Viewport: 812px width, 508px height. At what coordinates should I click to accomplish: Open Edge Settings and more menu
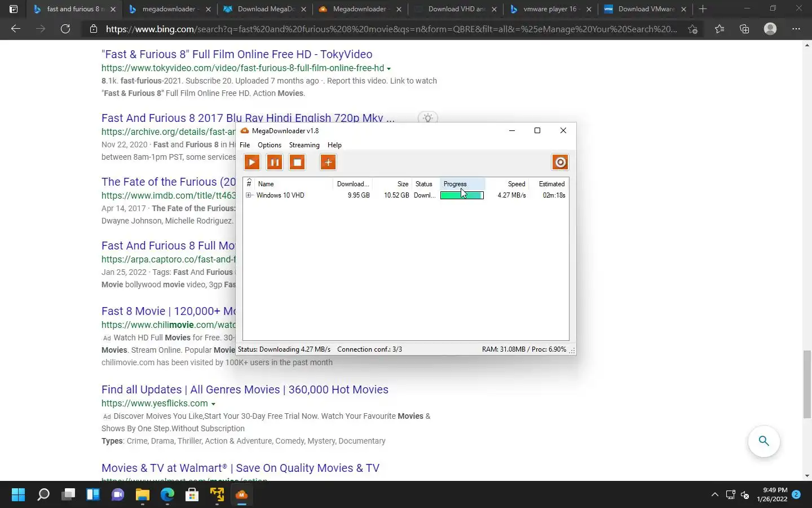[x=796, y=29]
